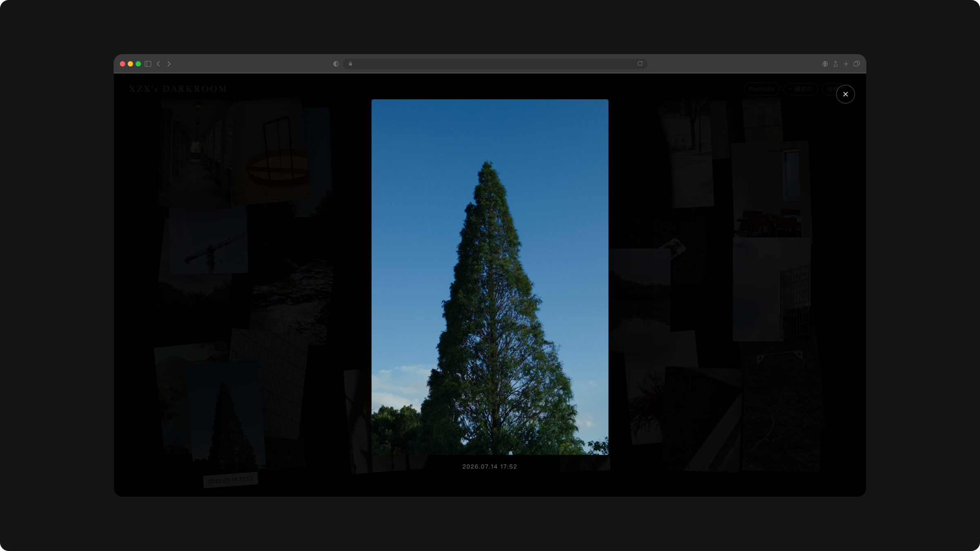Open the dimmed Portfolio button in the header
The width and height of the screenshot is (980, 551).
(x=762, y=89)
